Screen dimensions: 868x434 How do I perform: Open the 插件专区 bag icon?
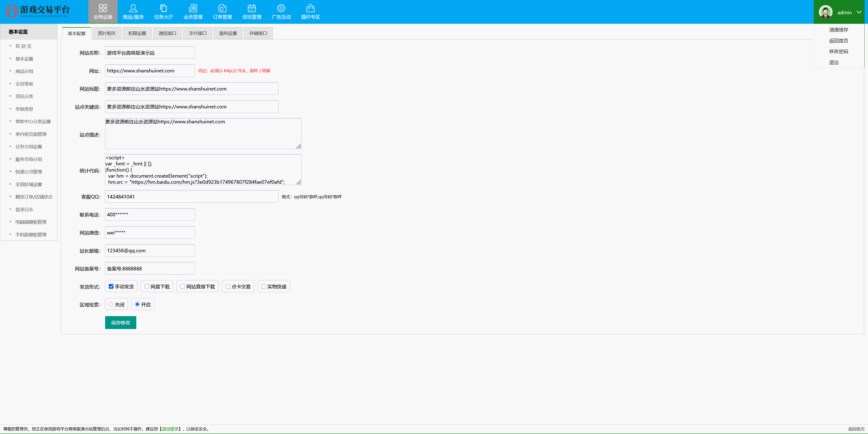point(310,8)
